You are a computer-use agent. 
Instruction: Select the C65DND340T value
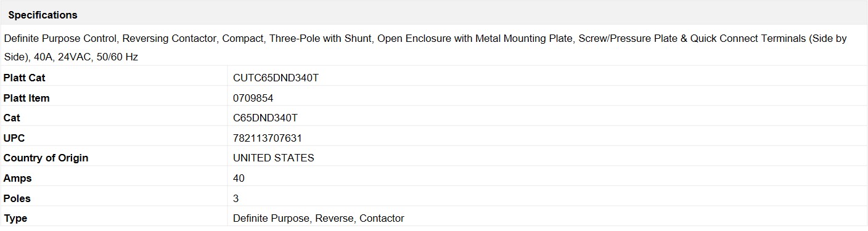[x=265, y=118]
